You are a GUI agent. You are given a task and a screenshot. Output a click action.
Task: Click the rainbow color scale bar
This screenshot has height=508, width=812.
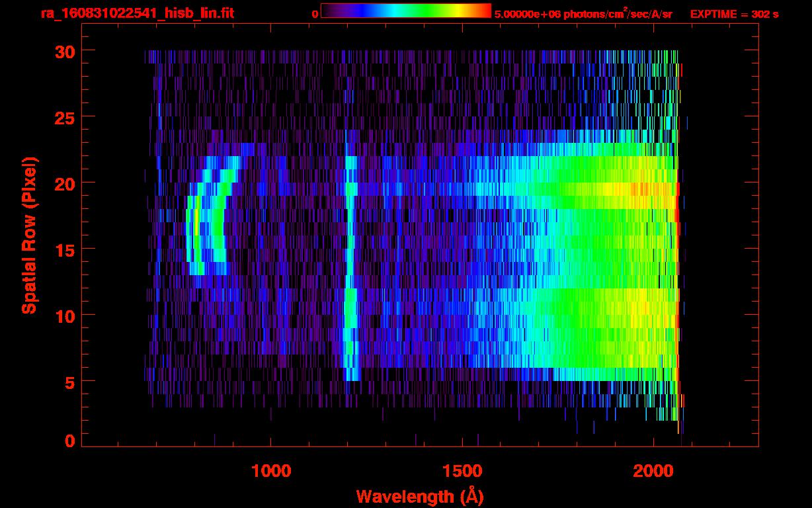click(406, 11)
